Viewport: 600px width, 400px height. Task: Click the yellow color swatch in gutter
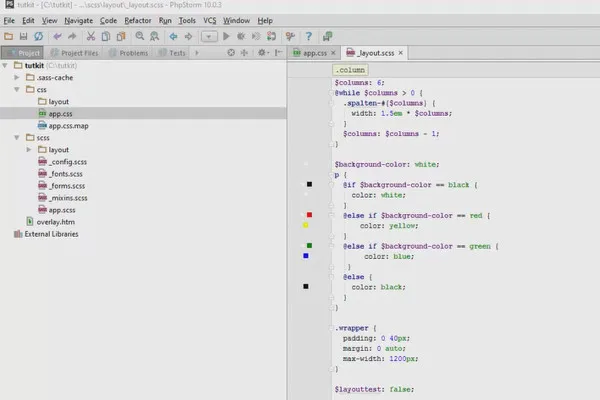pyautogui.click(x=305, y=225)
